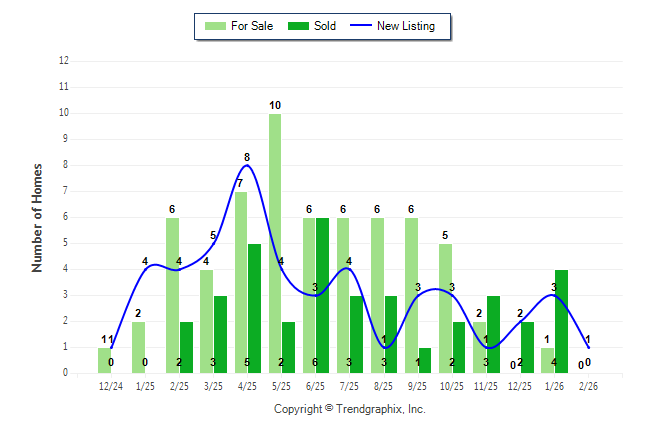The height and width of the screenshot is (434, 646).
Task: Click the dark green Sold legend swatch
Action: pos(297,26)
